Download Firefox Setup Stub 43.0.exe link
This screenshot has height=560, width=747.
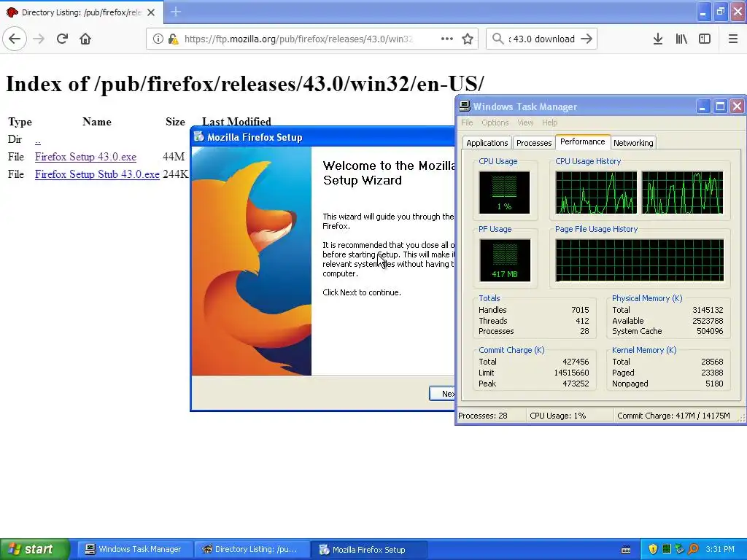click(x=97, y=174)
